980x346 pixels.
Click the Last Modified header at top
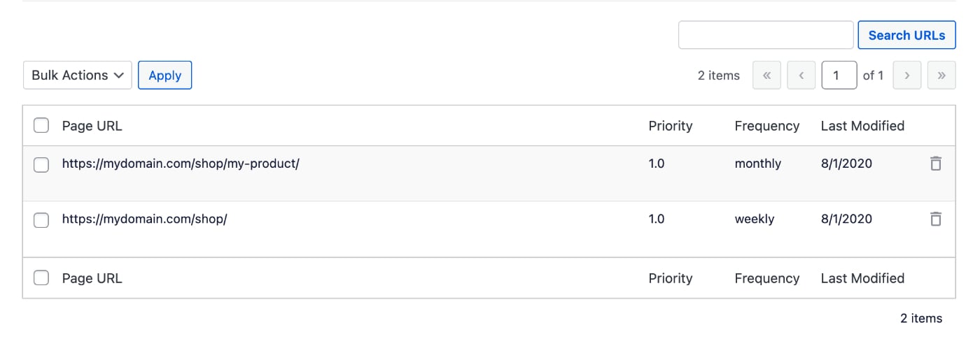coord(862,126)
